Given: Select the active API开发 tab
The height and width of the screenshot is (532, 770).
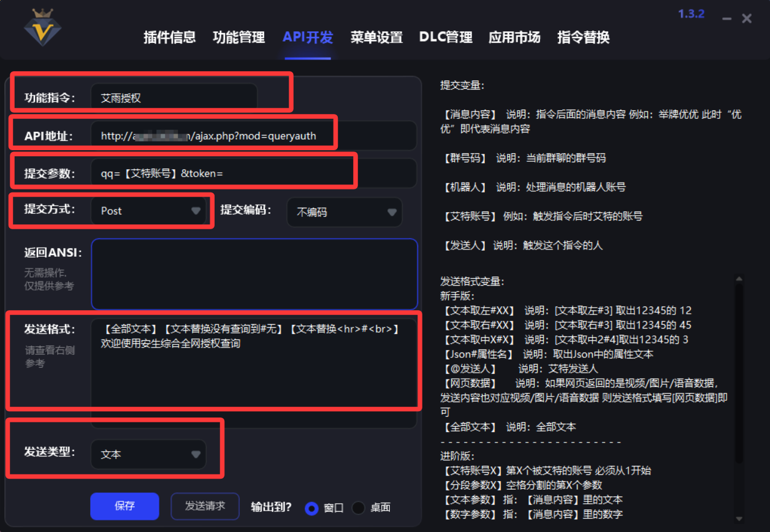Looking at the screenshot, I should pyautogui.click(x=307, y=36).
